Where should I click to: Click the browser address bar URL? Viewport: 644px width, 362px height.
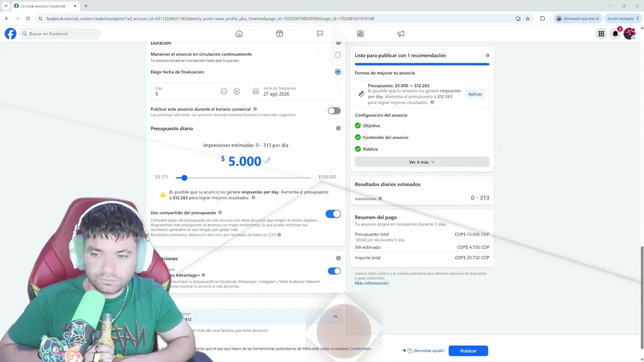click(x=210, y=19)
